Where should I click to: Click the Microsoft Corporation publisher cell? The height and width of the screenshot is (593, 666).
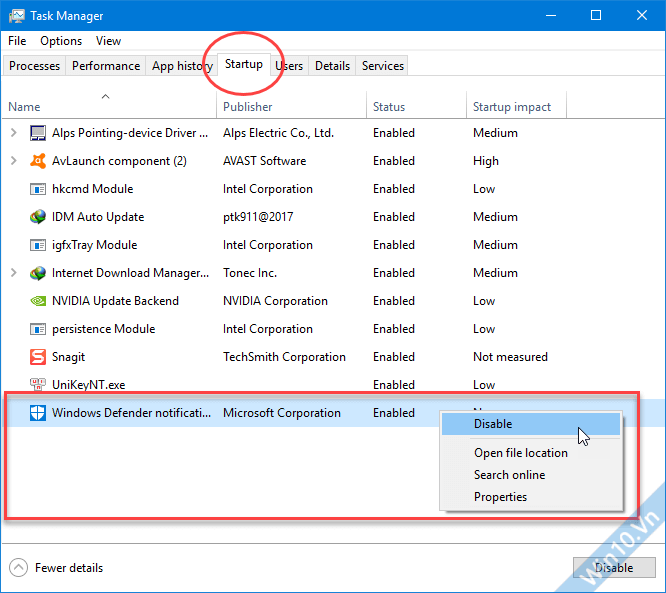(282, 413)
